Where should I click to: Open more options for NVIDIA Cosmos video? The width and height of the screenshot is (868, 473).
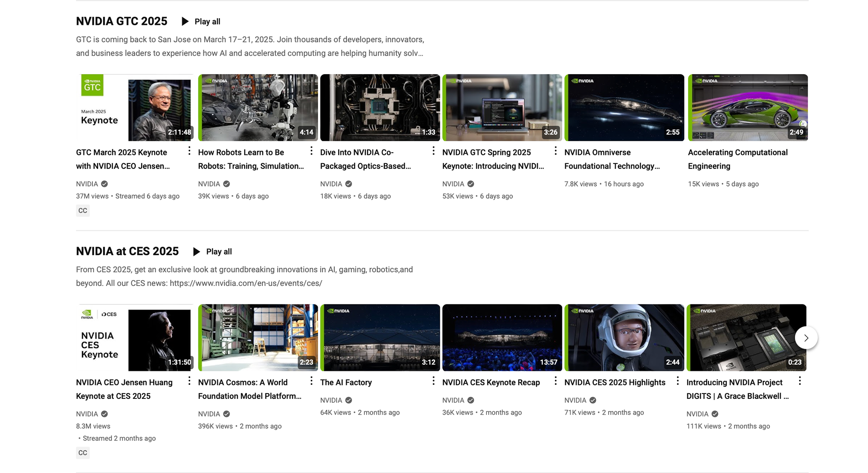coord(311,380)
